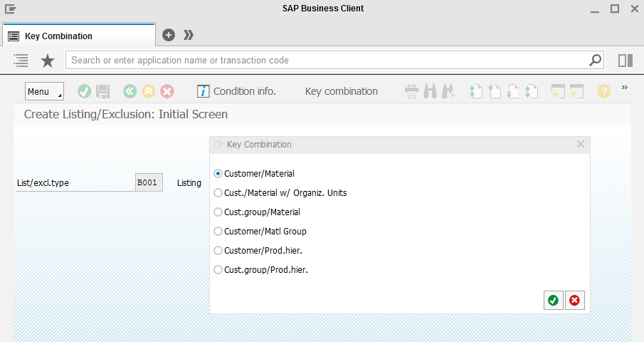644x342 pixels.
Task: Select Cust.group/Material radio button
Action: [218, 212]
